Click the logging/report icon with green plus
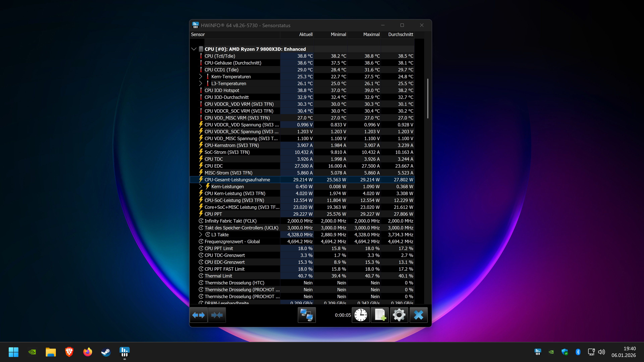Screen dimensions: 644x362 point(380,315)
